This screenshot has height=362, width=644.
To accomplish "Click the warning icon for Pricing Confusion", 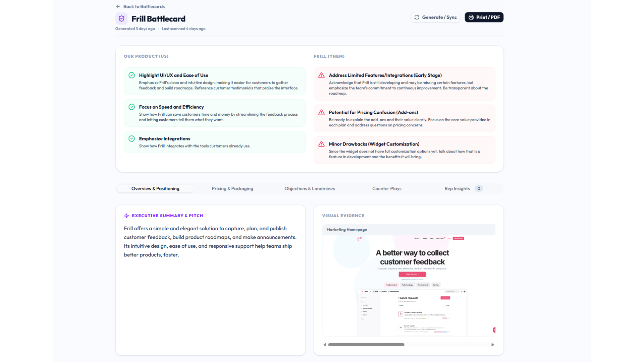I will point(321,112).
